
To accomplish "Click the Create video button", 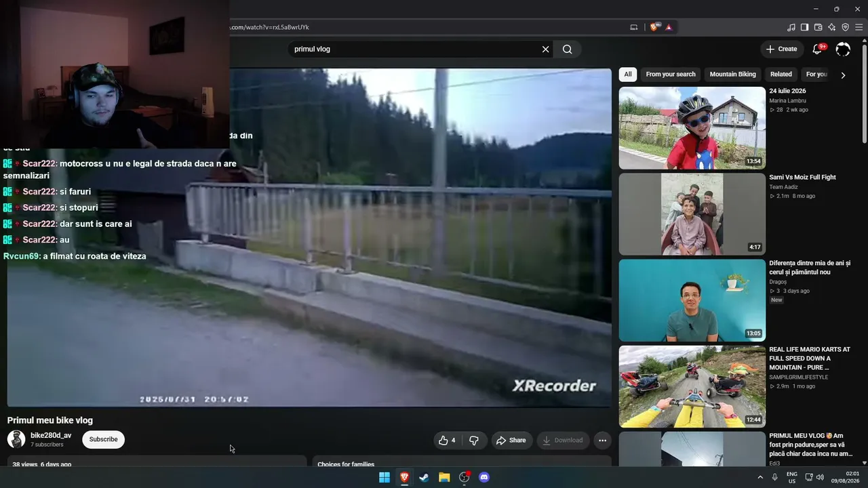I will 781,49.
